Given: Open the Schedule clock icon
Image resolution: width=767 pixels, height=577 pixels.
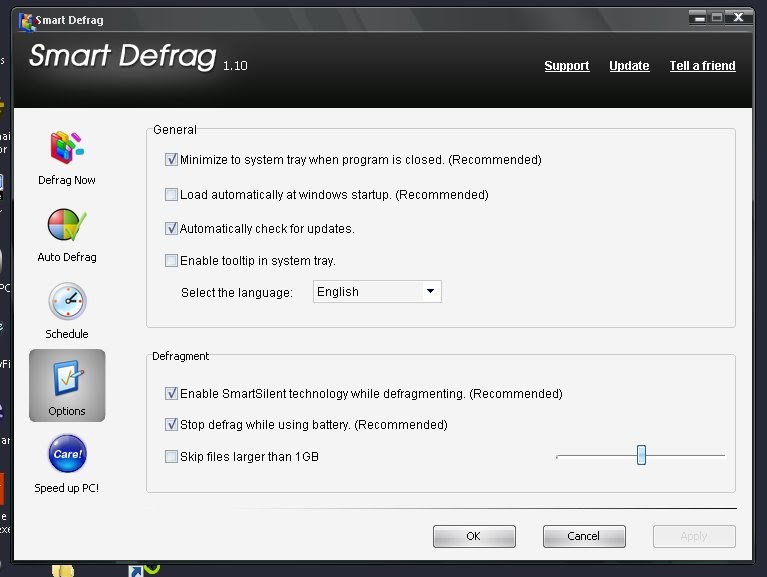Looking at the screenshot, I should pyautogui.click(x=67, y=301).
